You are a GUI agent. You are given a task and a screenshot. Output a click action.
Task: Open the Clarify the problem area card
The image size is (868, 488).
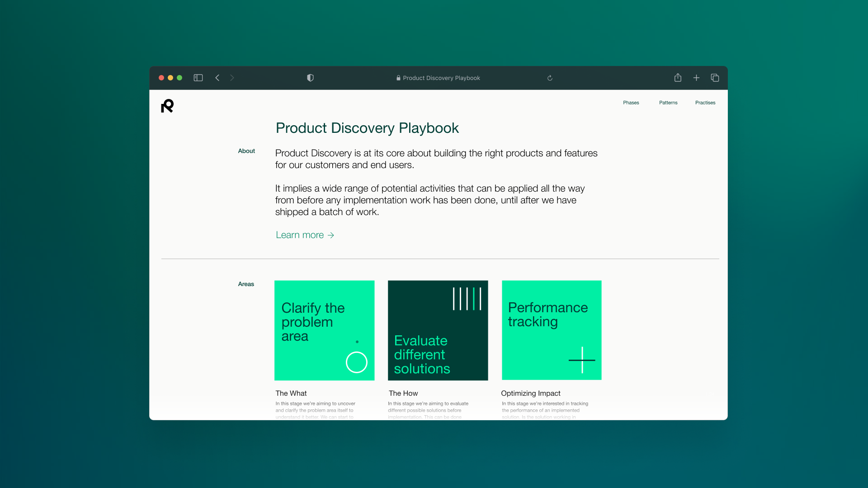(x=324, y=330)
